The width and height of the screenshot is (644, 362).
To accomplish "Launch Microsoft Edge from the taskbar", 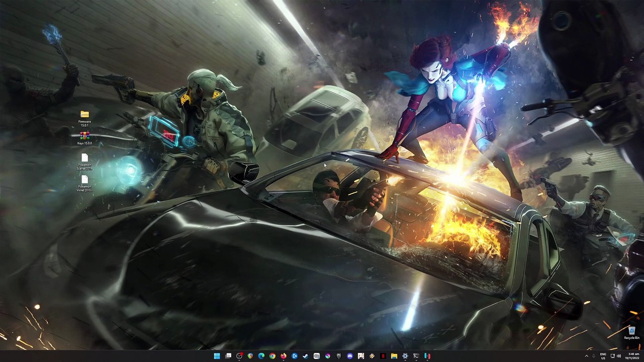I will 261,356.
